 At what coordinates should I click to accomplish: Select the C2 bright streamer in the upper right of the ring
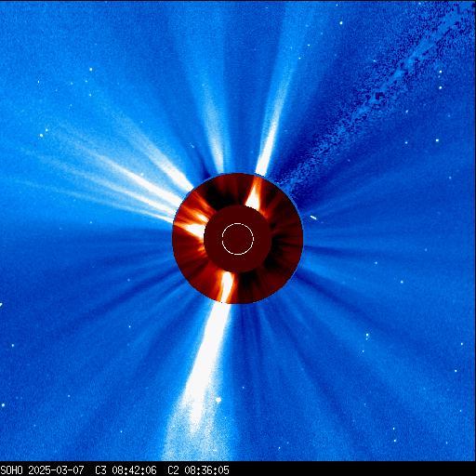(x=254, y=195)
